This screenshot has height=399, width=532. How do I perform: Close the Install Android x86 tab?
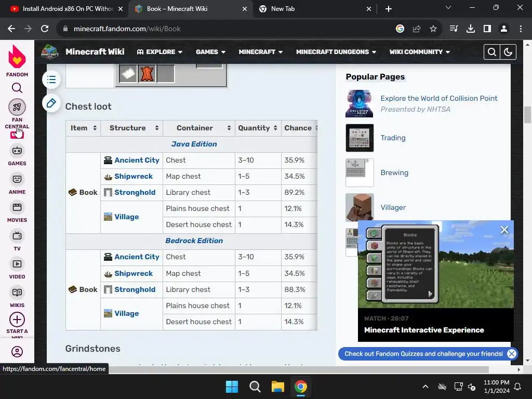[x=121, y=9]
